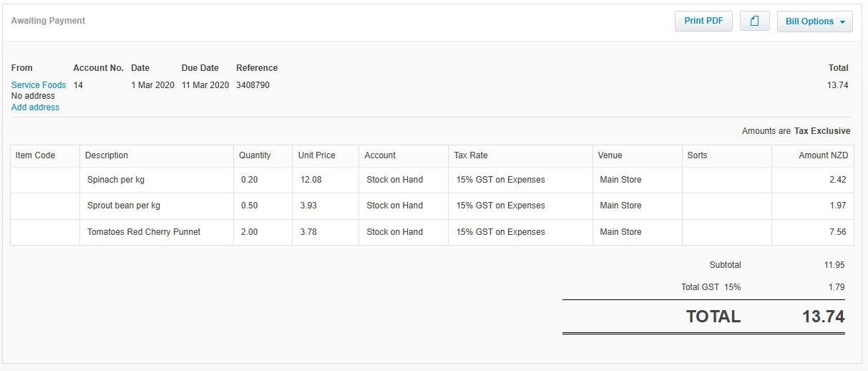Click the account number 14
Screen dimensions: 868x371
click(78, 85)
